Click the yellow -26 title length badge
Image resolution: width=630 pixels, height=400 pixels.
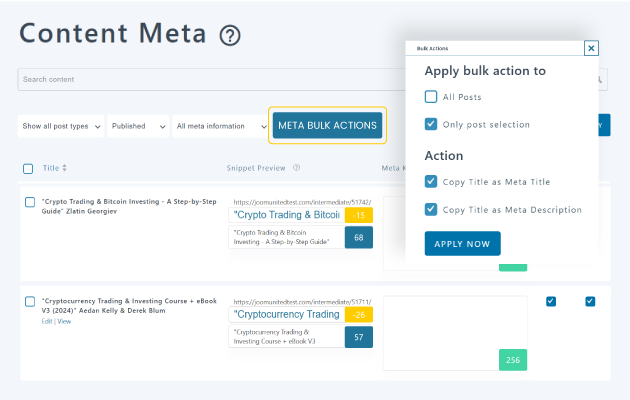pos(358,315)
